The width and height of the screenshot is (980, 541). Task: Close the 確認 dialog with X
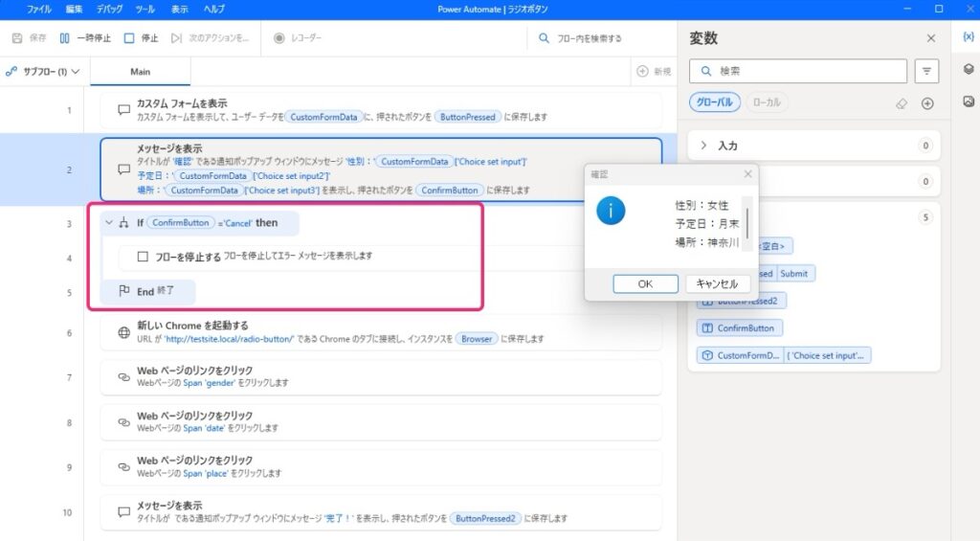coord(747,174)
